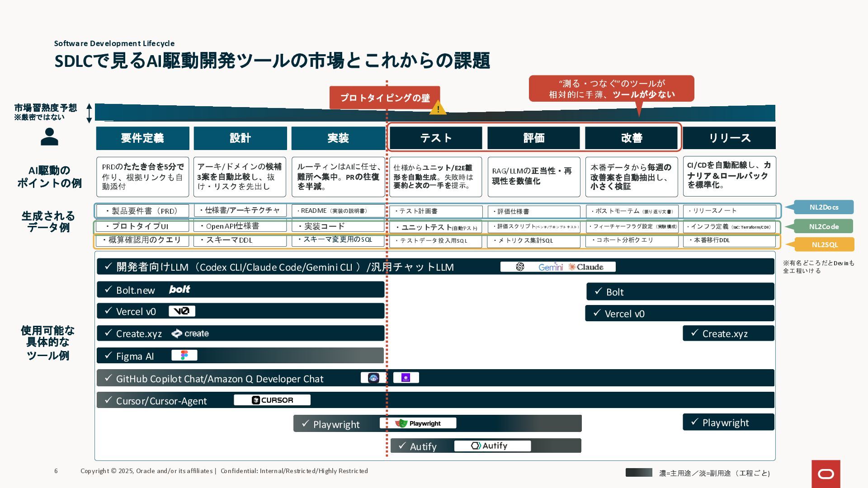Click the Devin footnote text at right
Image resolution: width=868 pixels, height=488 pixels.
819,267
